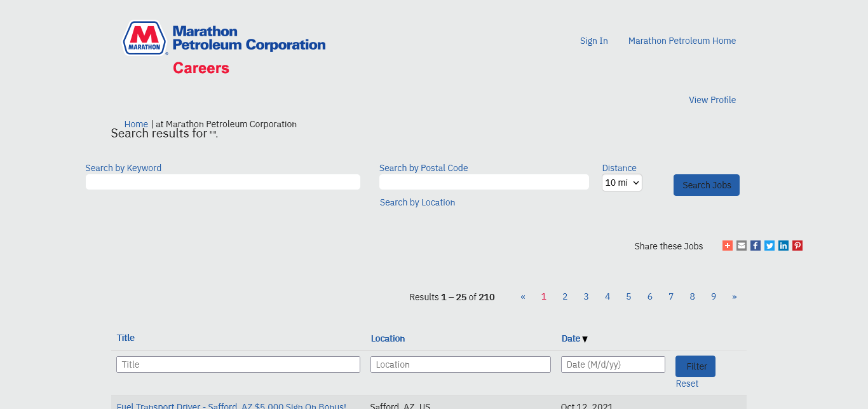Screen dimensions: 868x409
Task: Click the Filter button
Action: [x=695, y=366]
